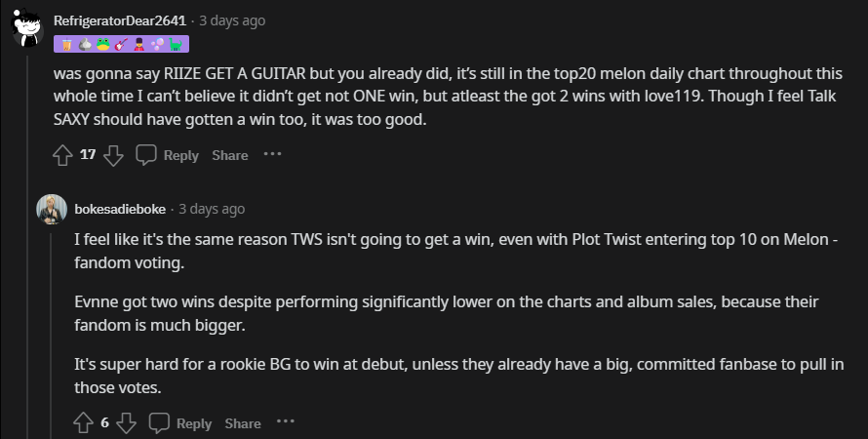Screen dimensions: 868x439
Task: Open the timestamp permalink on RefrigeratorDear2641's comment
Action: pos(230,20)
